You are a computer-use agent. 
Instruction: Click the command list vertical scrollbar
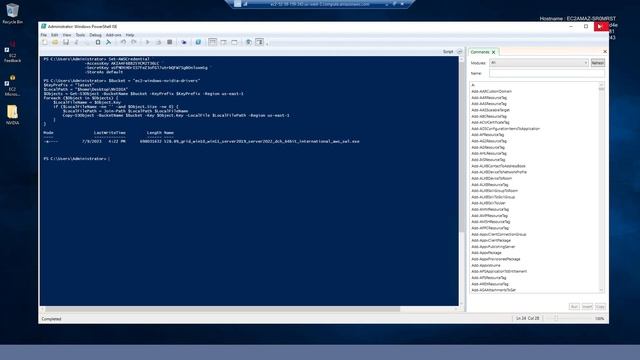(x=601, y=188)
